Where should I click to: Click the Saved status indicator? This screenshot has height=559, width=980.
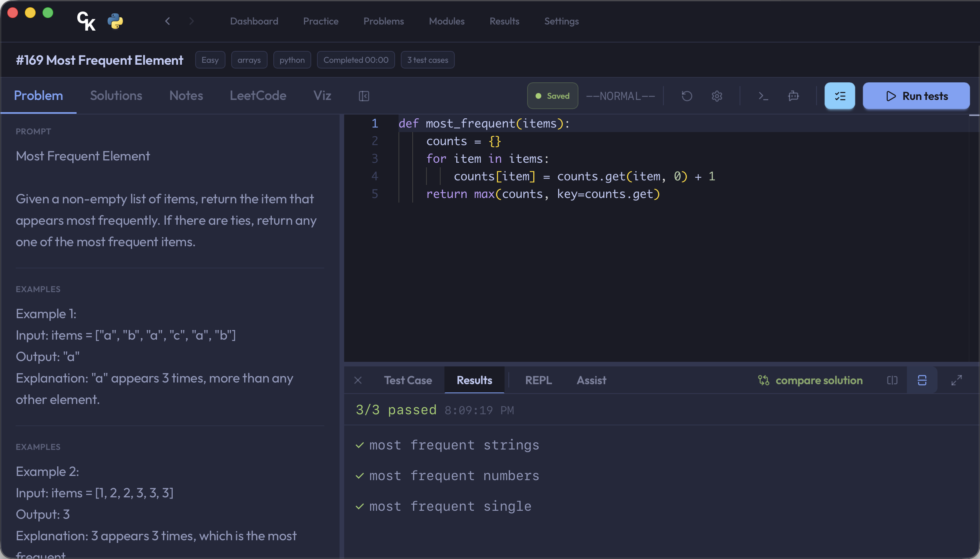coord(552,96)
